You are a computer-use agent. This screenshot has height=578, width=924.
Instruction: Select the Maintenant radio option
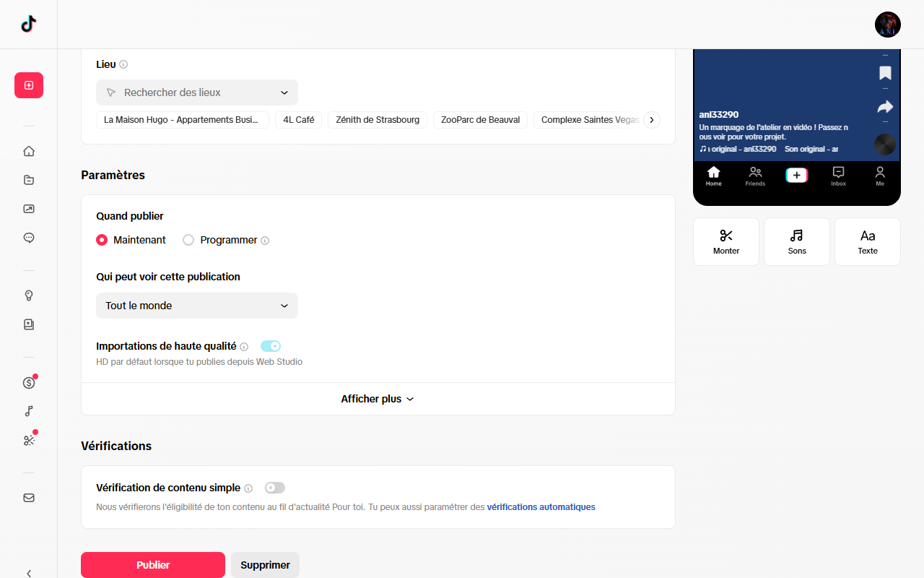[x=102, y=240]
